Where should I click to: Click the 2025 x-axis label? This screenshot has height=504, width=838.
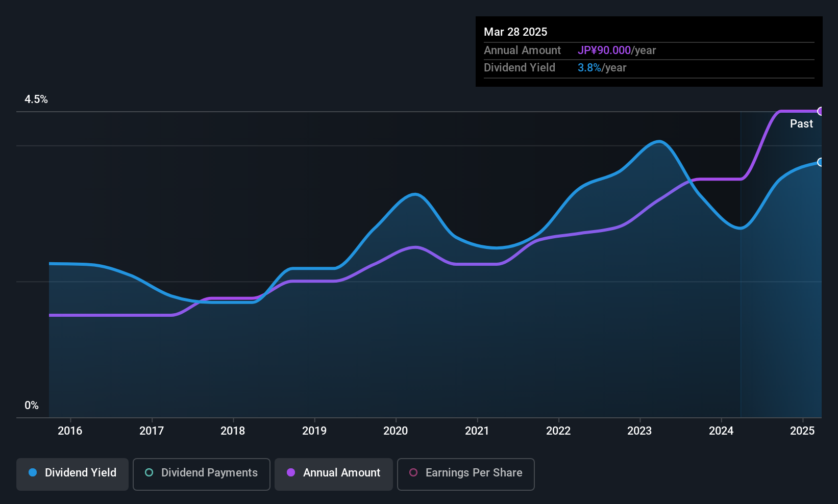point(802,431)
